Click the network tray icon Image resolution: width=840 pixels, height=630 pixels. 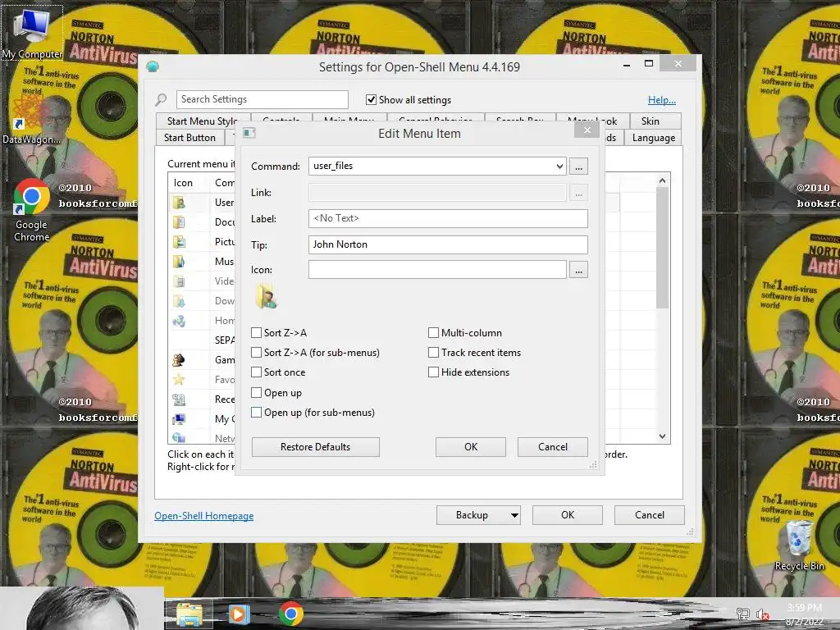[x=742, y=614]
